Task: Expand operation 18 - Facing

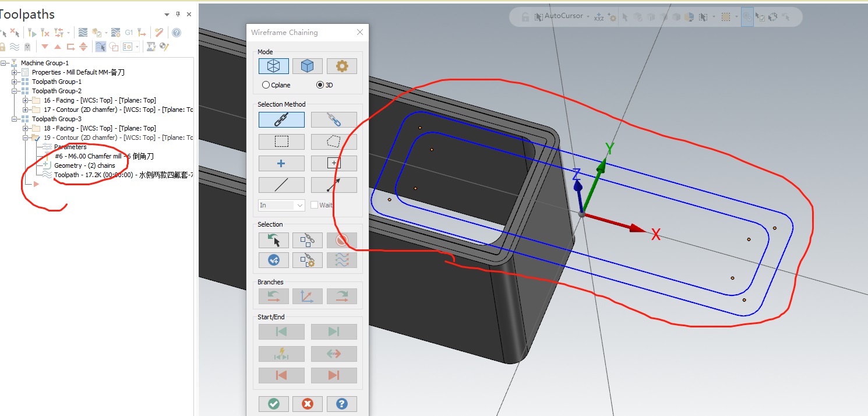Action: click(x=25, y=128)
